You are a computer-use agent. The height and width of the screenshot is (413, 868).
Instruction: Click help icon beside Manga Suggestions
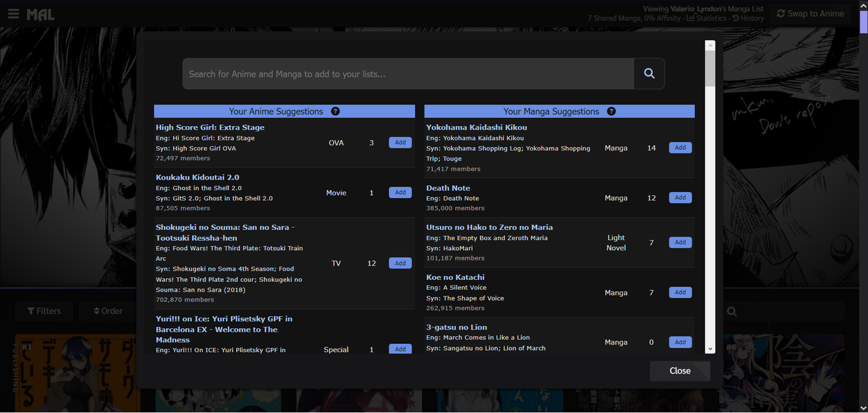point(611,111)
